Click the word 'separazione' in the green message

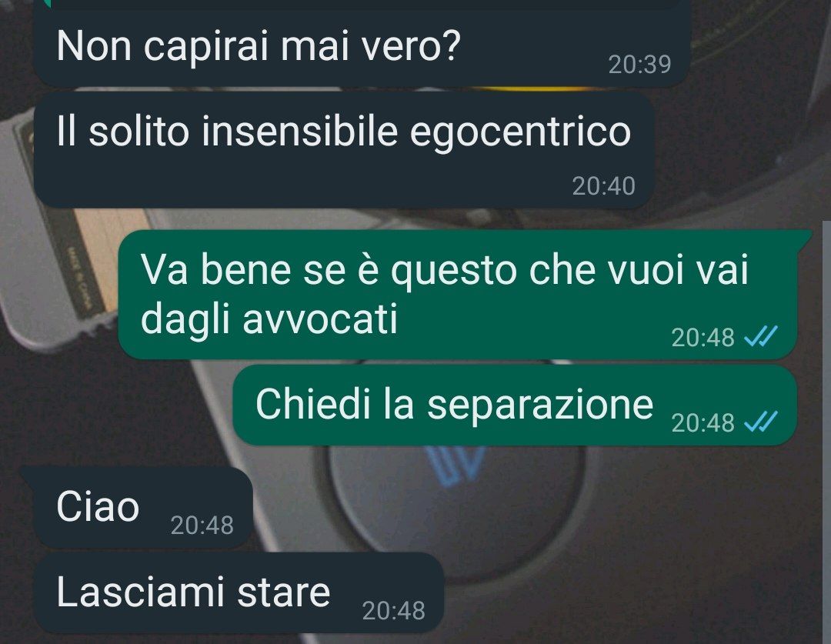coord(540,405)
